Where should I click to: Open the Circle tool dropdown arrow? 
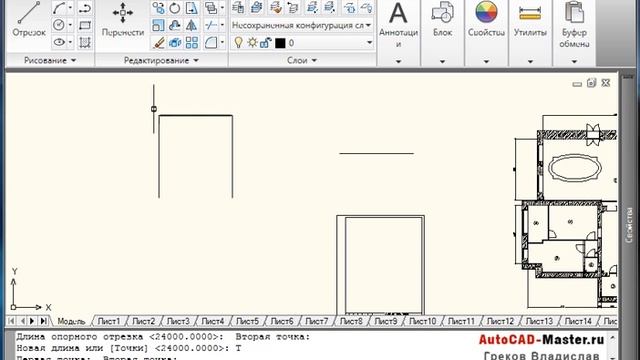[70, 25]
